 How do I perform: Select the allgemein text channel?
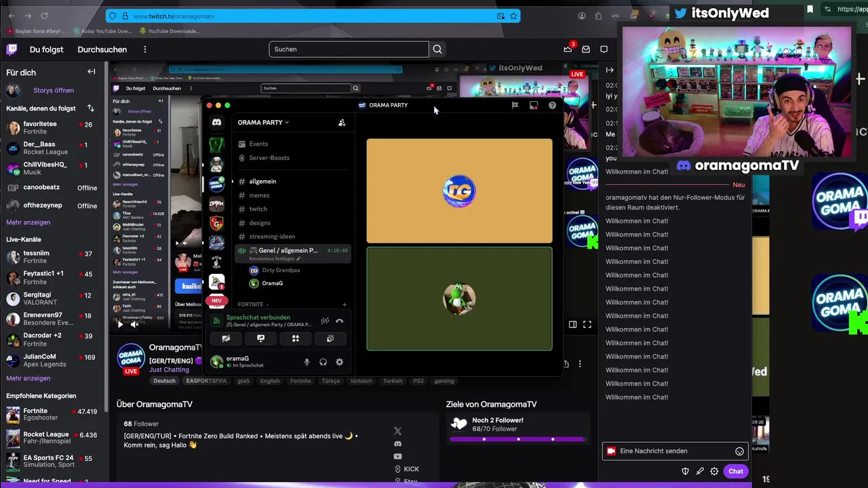(262, 182)
